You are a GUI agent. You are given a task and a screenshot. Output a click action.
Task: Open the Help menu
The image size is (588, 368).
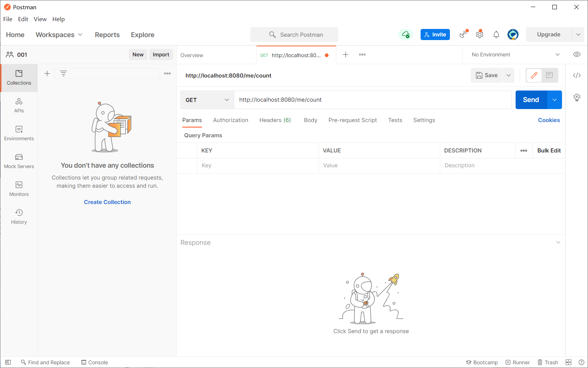tap(58, 19)
